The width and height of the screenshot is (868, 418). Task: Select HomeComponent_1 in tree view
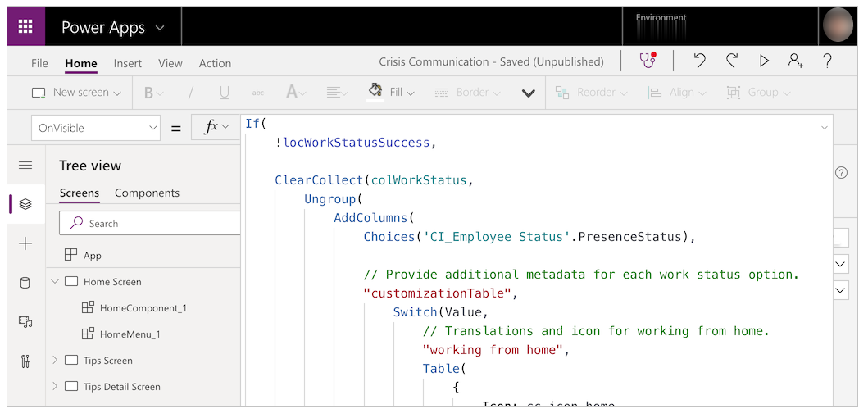tap(143, 308)
